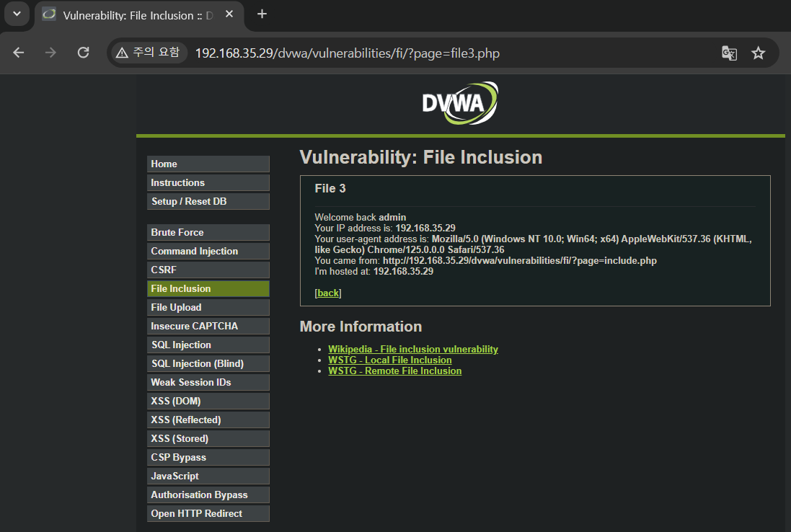This screenshot has height=532, width=791.
Task: Select the Vulnerability: File Inclusion tab
Action: point(139,15)
